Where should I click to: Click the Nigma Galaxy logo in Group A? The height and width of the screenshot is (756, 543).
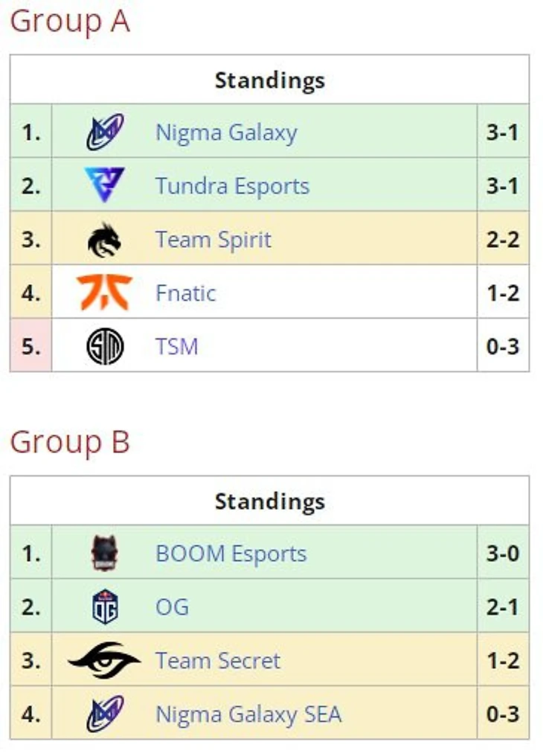(x=105, y=132)
